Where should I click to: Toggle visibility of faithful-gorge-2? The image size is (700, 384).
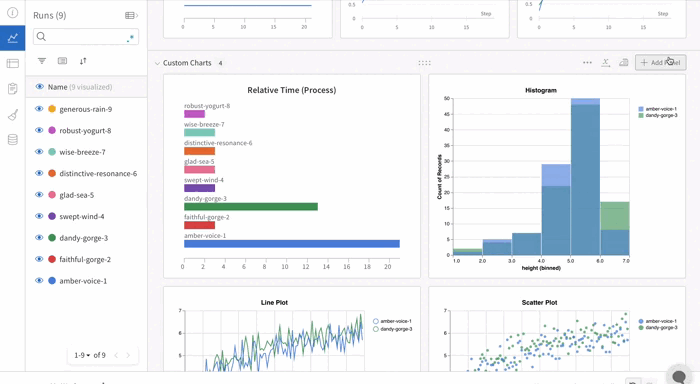[x=39, y=259]
